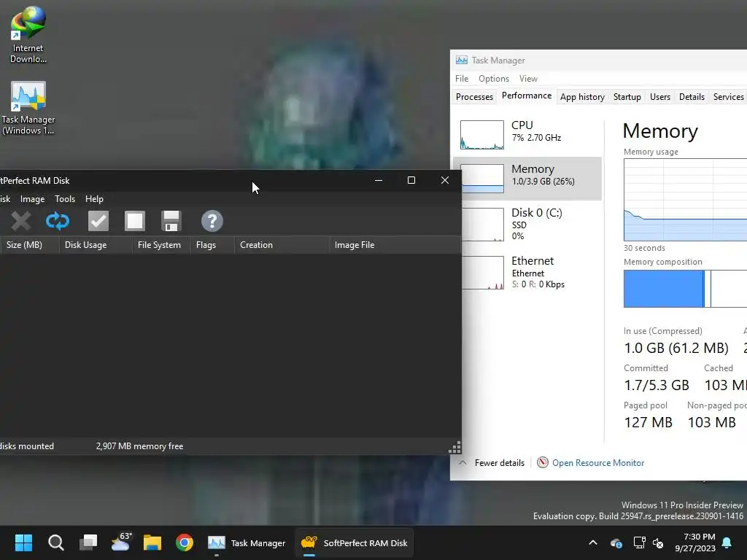Sort by File System column header
Viewport: 747px width, 560px height.
click(x=161, y=245)
